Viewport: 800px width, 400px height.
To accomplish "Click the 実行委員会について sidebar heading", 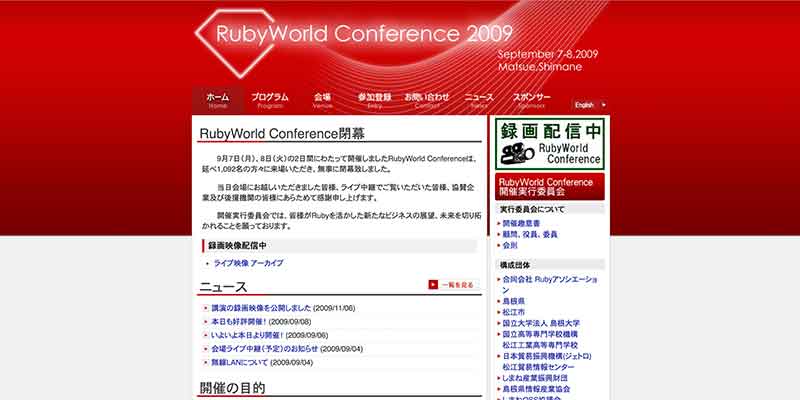I will (532, 209).
